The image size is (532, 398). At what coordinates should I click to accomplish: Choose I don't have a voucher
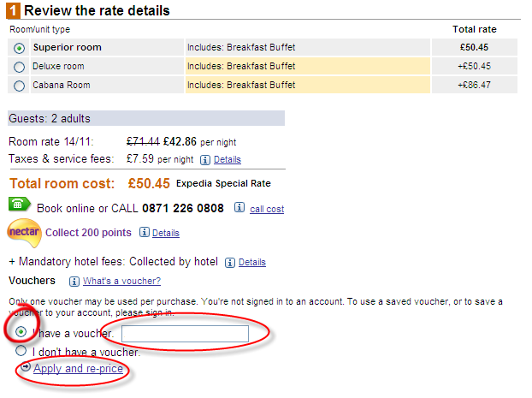click(21, 350)
